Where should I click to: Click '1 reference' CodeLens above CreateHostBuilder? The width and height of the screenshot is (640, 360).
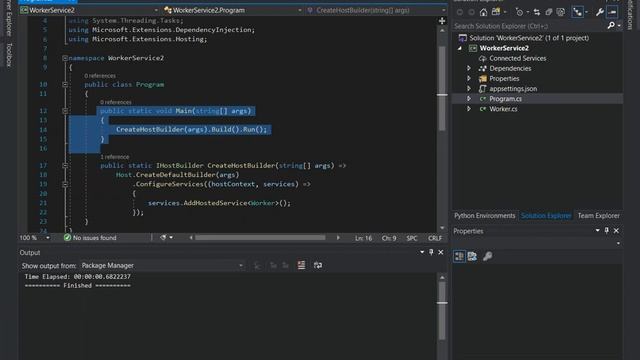point(115,157)
